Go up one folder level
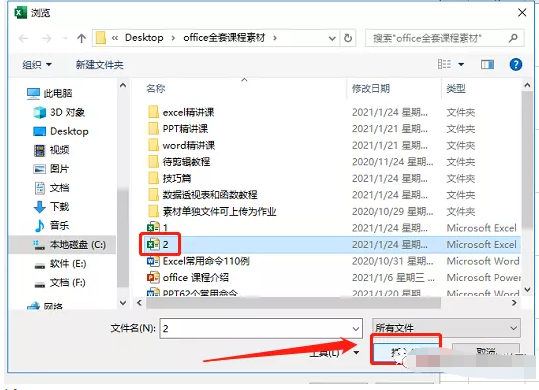539x390 pixels. (81, 38)
